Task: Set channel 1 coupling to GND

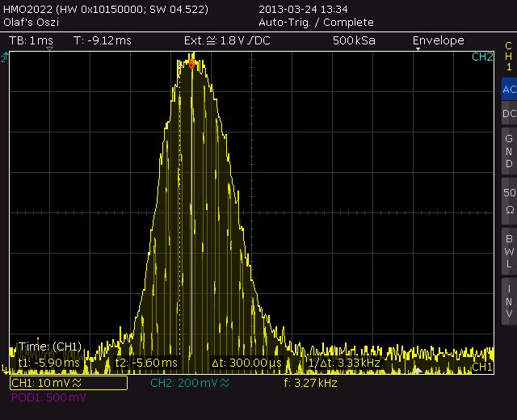Action: 508,150
